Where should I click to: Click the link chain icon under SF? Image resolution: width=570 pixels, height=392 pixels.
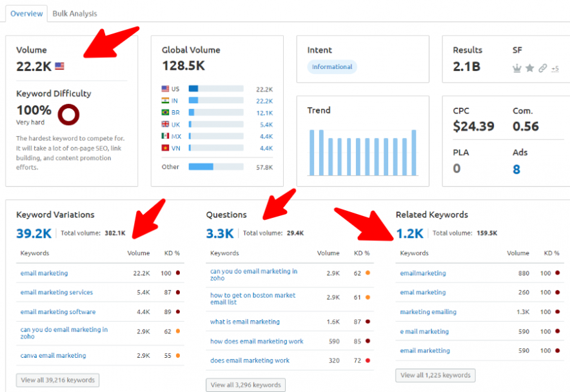tap(542, 68)
